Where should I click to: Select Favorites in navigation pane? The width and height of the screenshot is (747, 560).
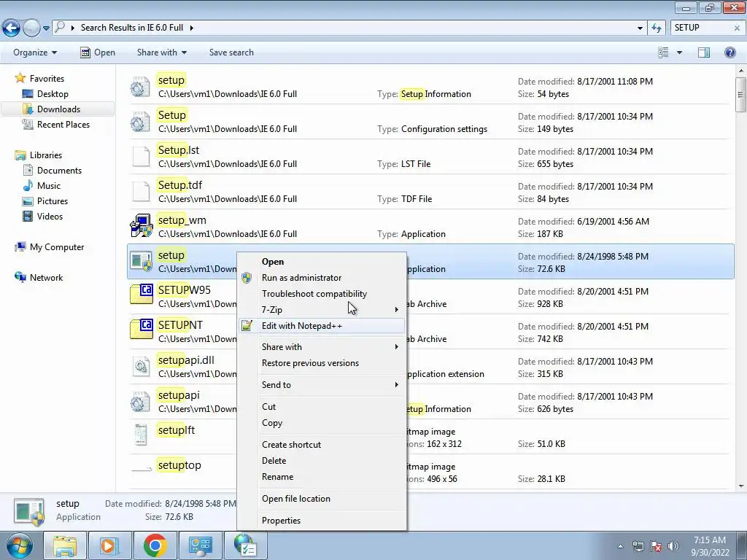(x=47, y=79)
